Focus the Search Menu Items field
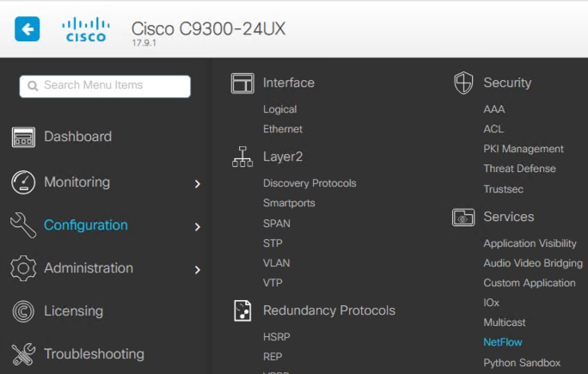The width and height of the screenshot is (588, 374). (x=105, y=86)
